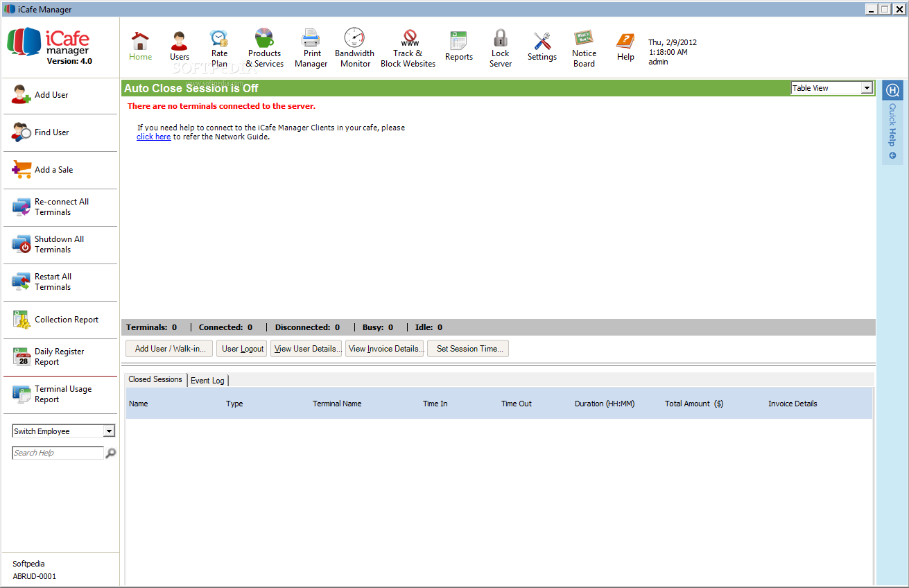Sort by Total Amount ($) column header
Viewport: 909px width, 588px height.
(x=694, y=404)
